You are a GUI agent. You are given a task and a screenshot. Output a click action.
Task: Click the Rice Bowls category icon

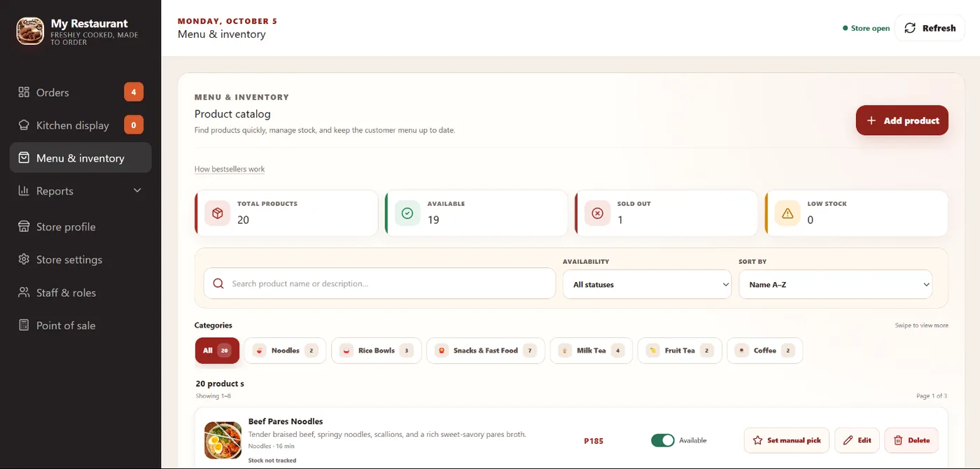point(346,351)
